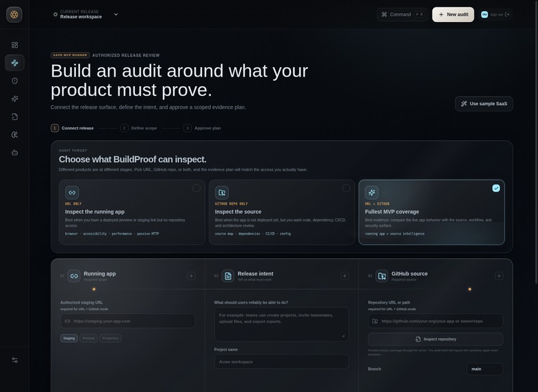This screenshot has width=538, height=392.
Task: Click the BuildProof logo icon
Action: (14, 14)
